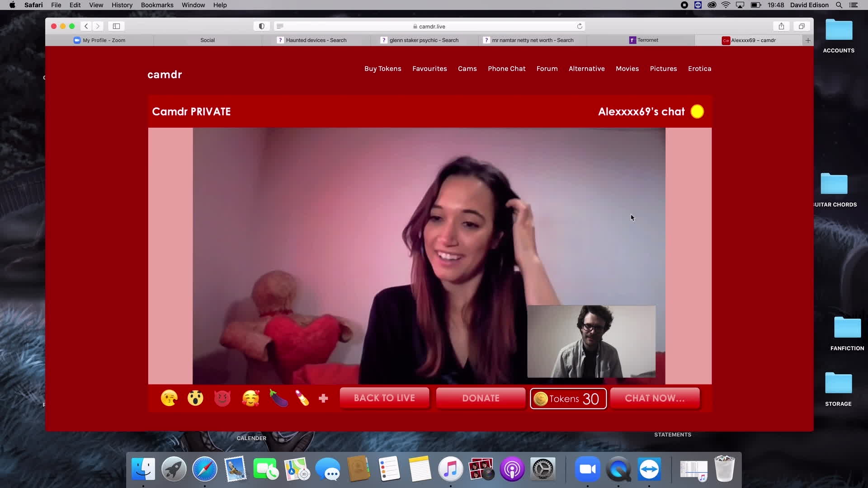Click the self-view webcam thumbnail
The image size is (868, 488).
(x=591, y=341)
